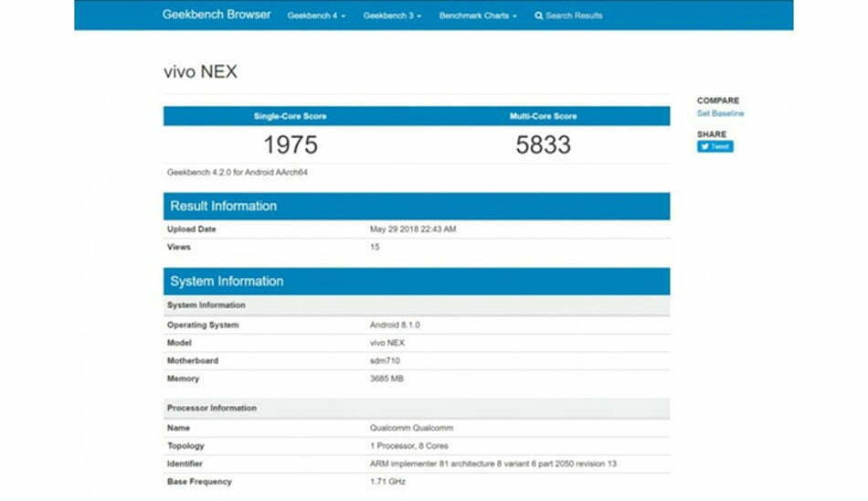Select the Upload Date label
Screen dimensions: 868x501
(x=192, y=229)
